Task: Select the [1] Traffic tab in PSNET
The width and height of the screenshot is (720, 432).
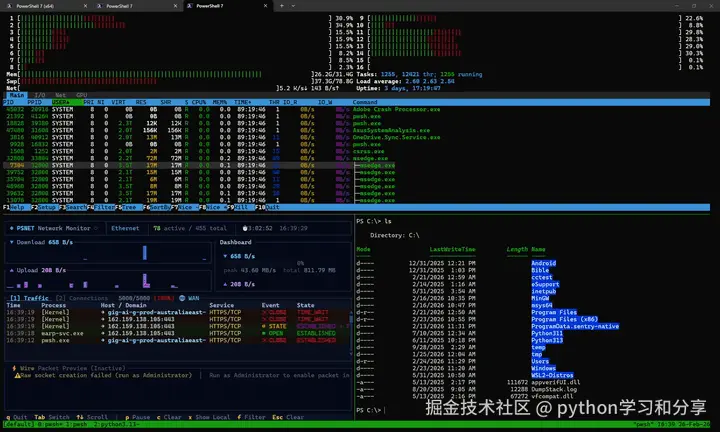Action: click(29, 298)
